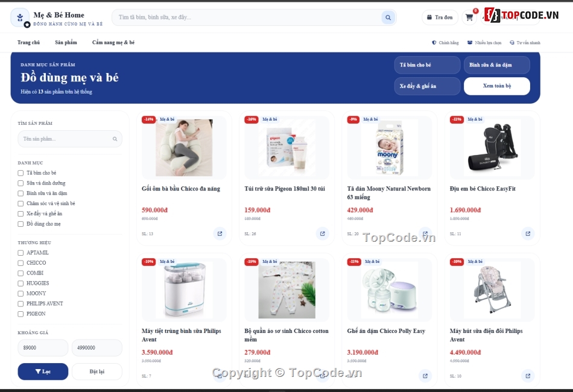The height and width of the screenshot is (392, 573).
Task: Enable the PHILIPS AVENT brand checkbox
Action: point(21,304)
